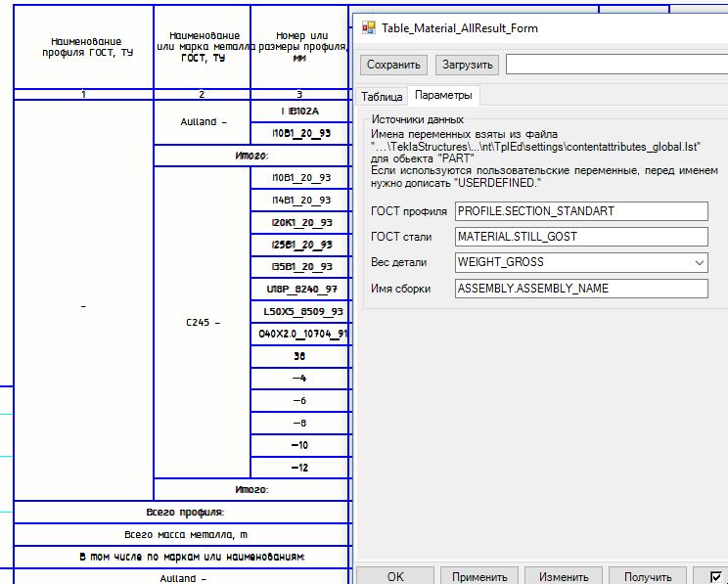Click the L50X5_8509_93 profile cell
Screen dimensions: 728x584
[300, 312]
